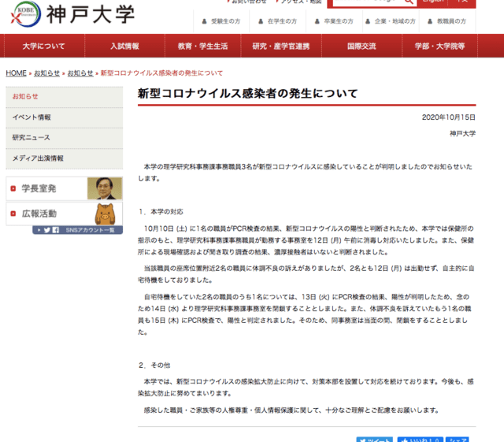Go to HOME breadcrumb link
The width and height of the screenshot is (504, 442).
(x=16, y=73)
